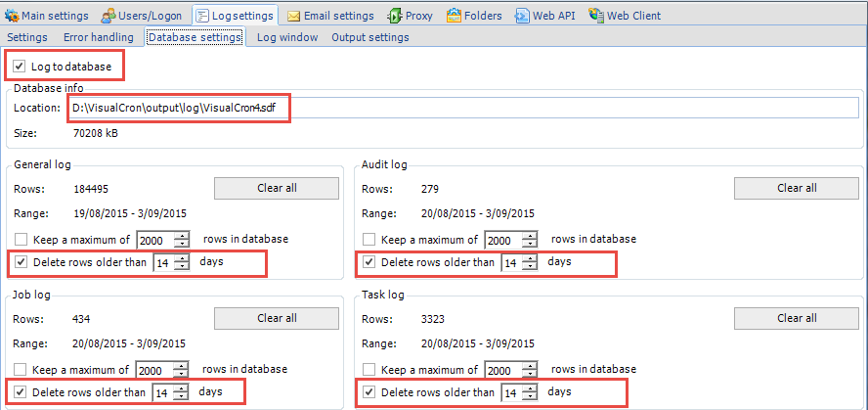The image size is (868, 410).
Task: Click the Email settings envelope icon
Action: (x=293, y=16)
